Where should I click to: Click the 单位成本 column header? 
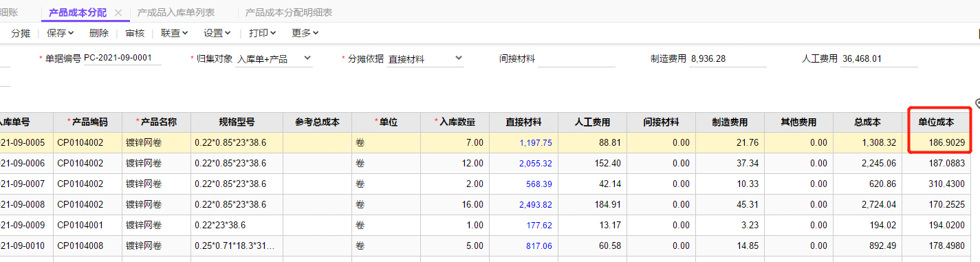(936, 122)
